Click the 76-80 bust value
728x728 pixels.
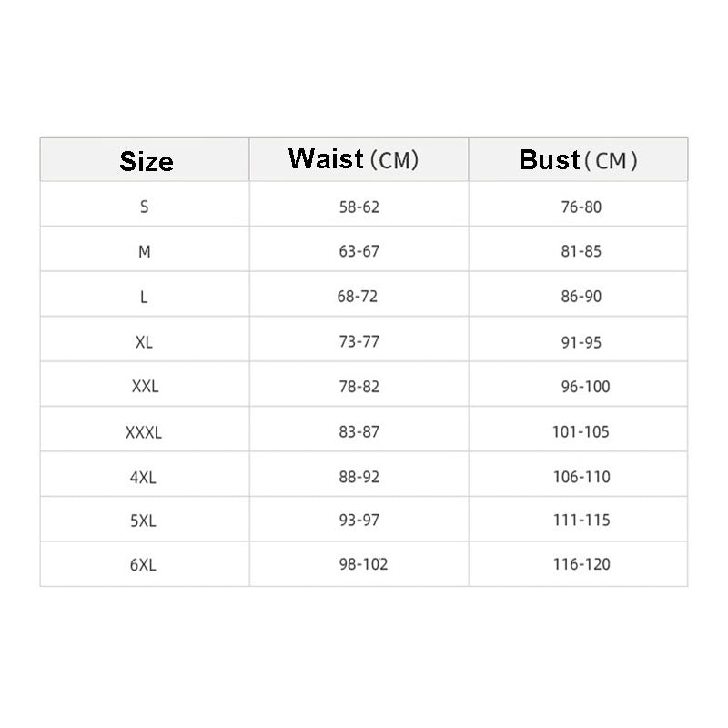(x=581, y=207)
